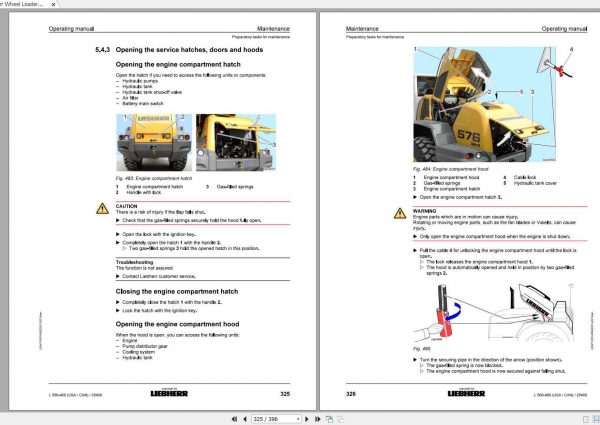The height and width of the screenshot is (425, 600).
Task: Click the rear view loader photo
Action: pyautogui.click(x=154, y=142)
